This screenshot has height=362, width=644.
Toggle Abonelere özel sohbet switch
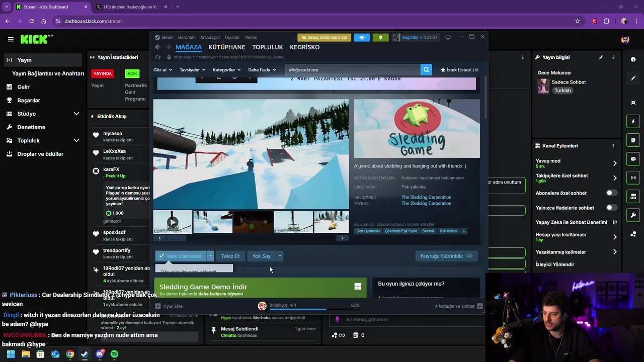(x=612, y=193)
